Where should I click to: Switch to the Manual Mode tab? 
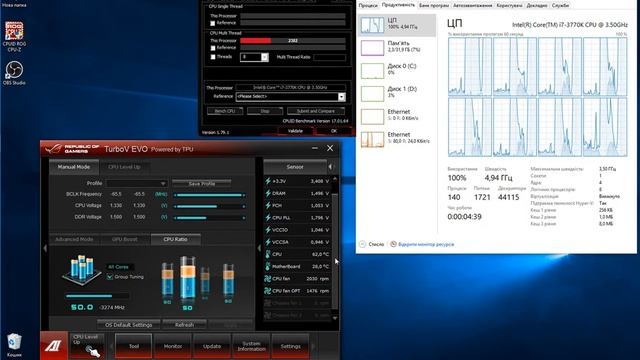click(x=74, y=167)
